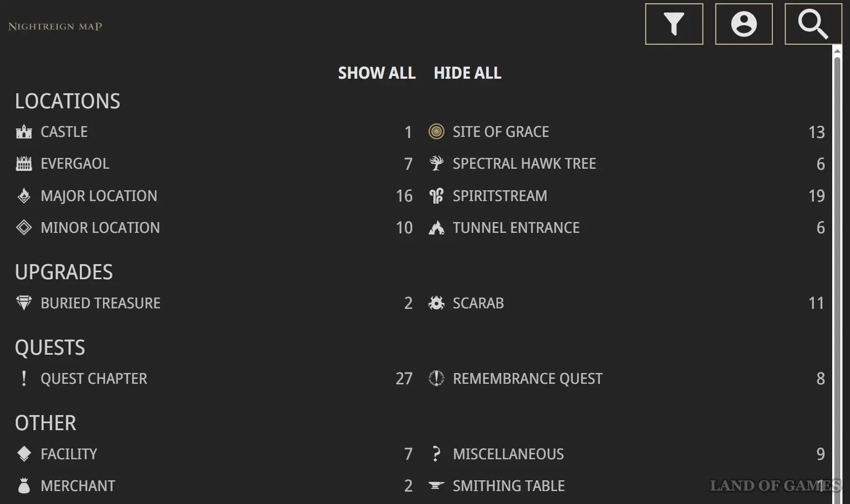Click the magnifying glass search button
The image size is (850, 504).
(813, 24)
